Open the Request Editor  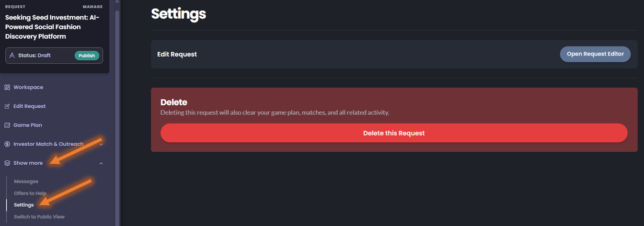595,54
